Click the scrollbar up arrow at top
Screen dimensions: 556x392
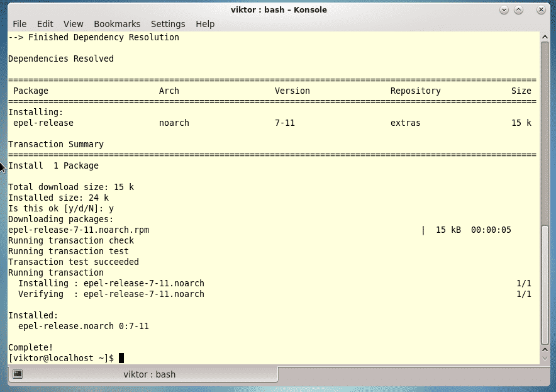tap(545, 37)
